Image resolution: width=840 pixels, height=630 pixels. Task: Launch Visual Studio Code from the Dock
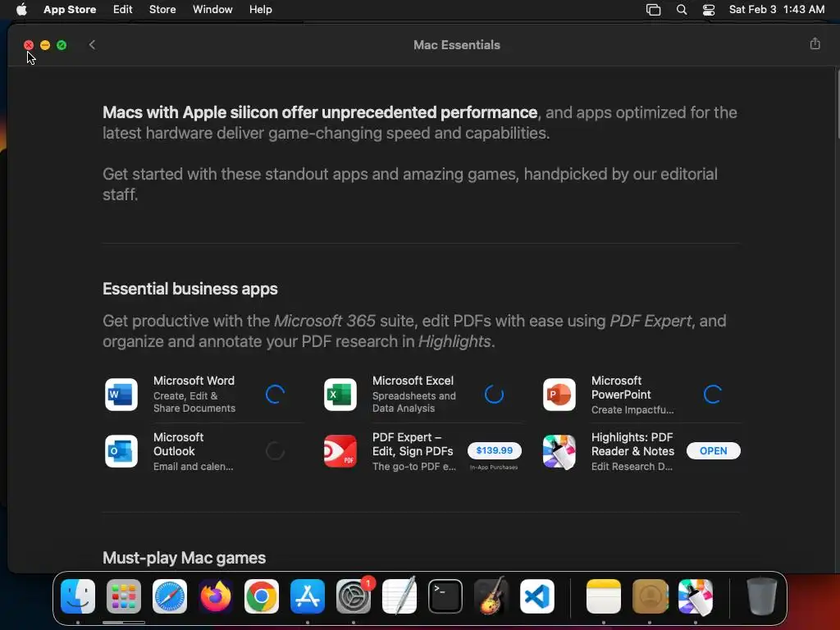pyautogui.click(x=537, y=596)
